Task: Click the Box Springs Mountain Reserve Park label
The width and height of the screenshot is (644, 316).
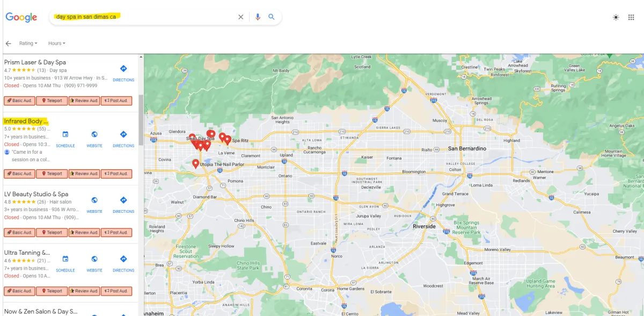Action: pyautogui.click(x=465, y=227)
